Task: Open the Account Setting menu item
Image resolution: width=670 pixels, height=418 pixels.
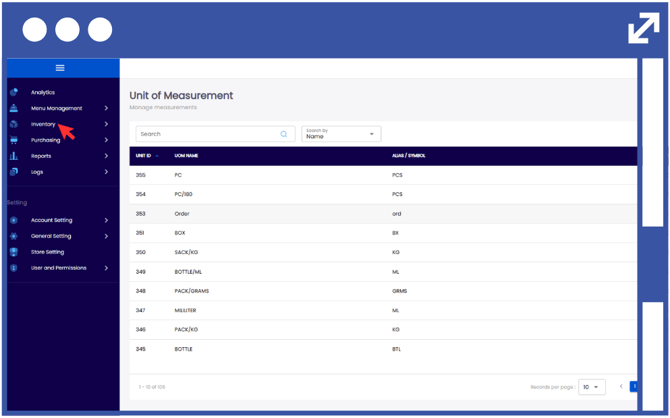Action: (52, 220)
